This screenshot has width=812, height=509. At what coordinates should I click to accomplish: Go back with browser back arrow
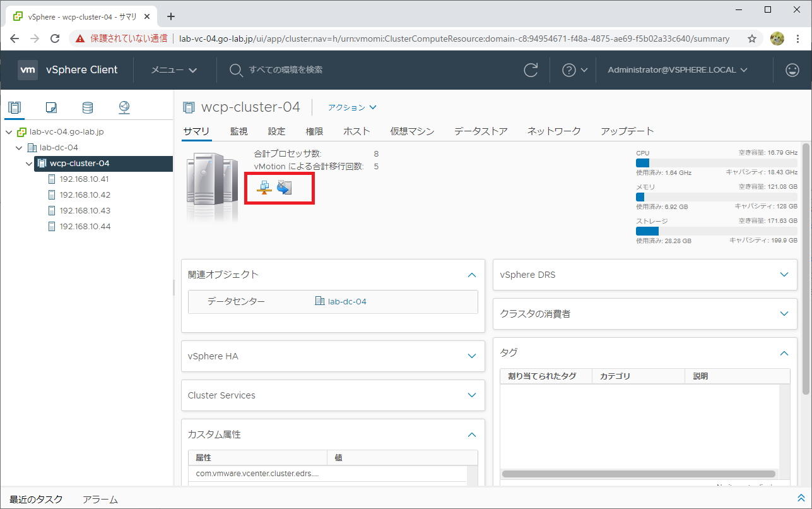pos(15,39)
